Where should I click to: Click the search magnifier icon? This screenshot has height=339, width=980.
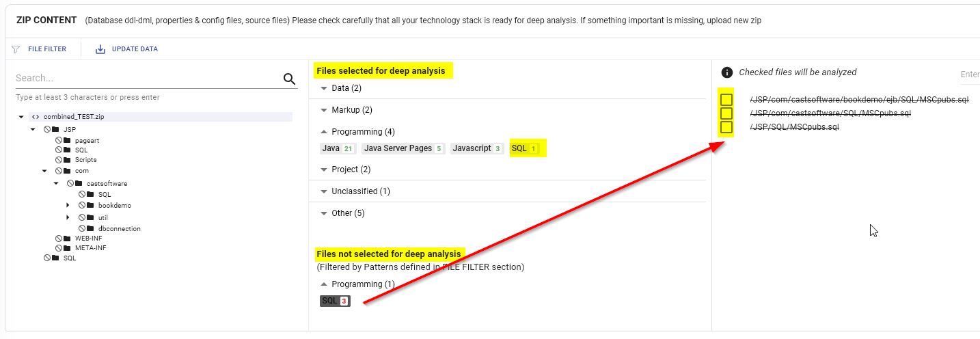[x=289, y=79]
